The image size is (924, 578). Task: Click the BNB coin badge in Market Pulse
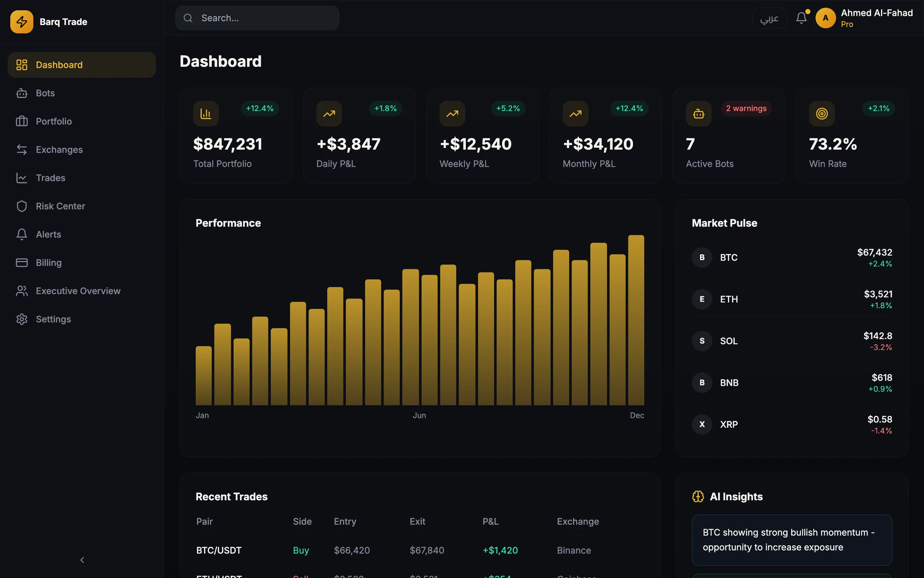[x=702, y=383]
